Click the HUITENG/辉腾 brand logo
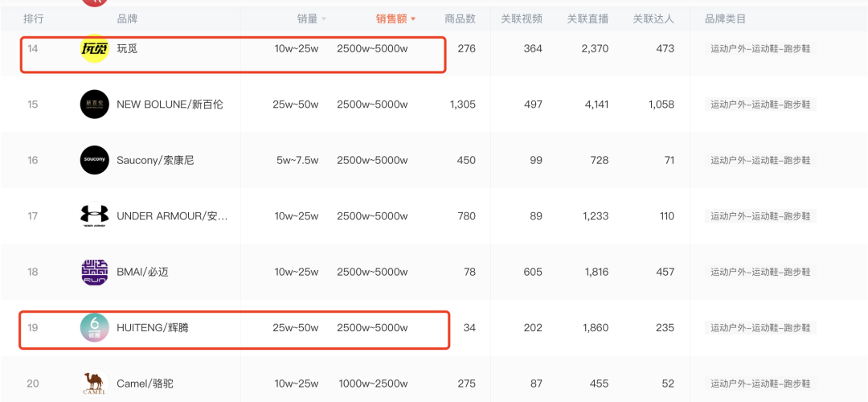The height and width of the screenshot is (402, 868). click(94, 328)
